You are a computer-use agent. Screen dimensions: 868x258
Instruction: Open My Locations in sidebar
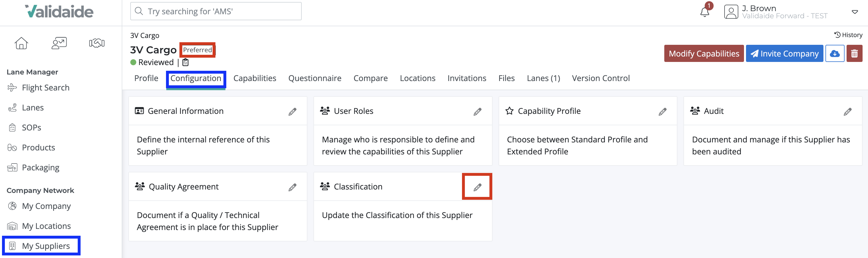click(39, 226)
